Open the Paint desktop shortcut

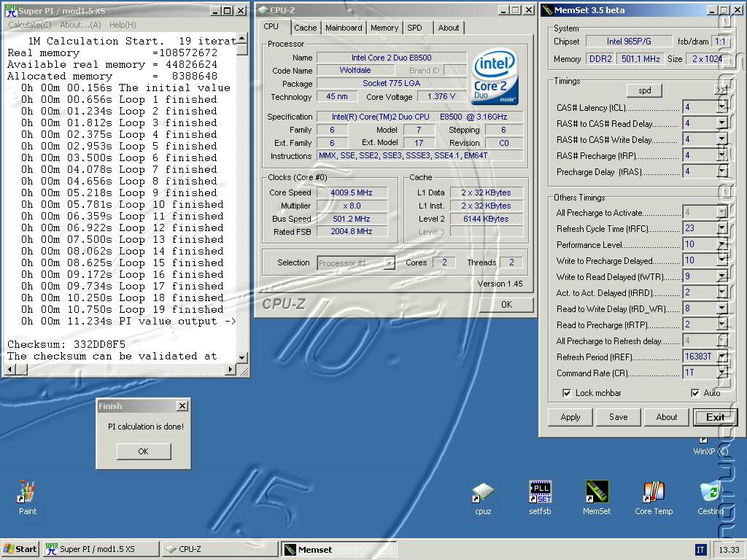tap(27, 497)
